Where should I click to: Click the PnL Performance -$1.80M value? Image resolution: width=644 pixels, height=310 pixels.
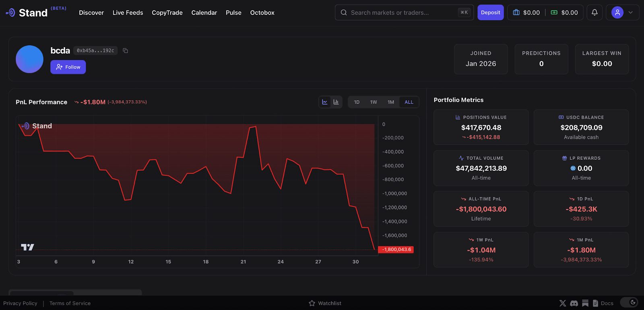tap(93, 102)
